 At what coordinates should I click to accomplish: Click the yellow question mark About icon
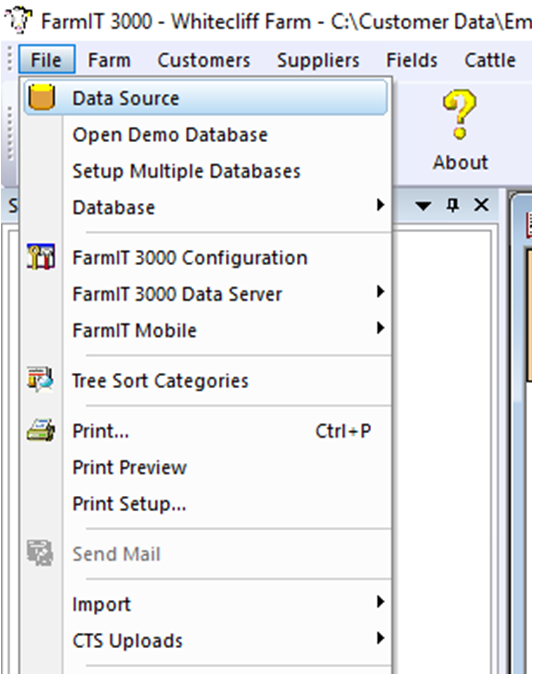pos(459,115)
